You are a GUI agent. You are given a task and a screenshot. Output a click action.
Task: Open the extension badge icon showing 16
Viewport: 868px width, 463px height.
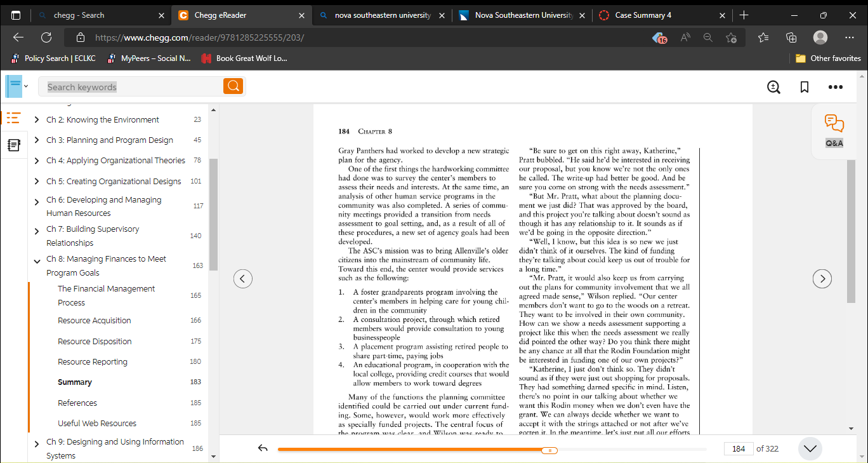click(660, 38)
